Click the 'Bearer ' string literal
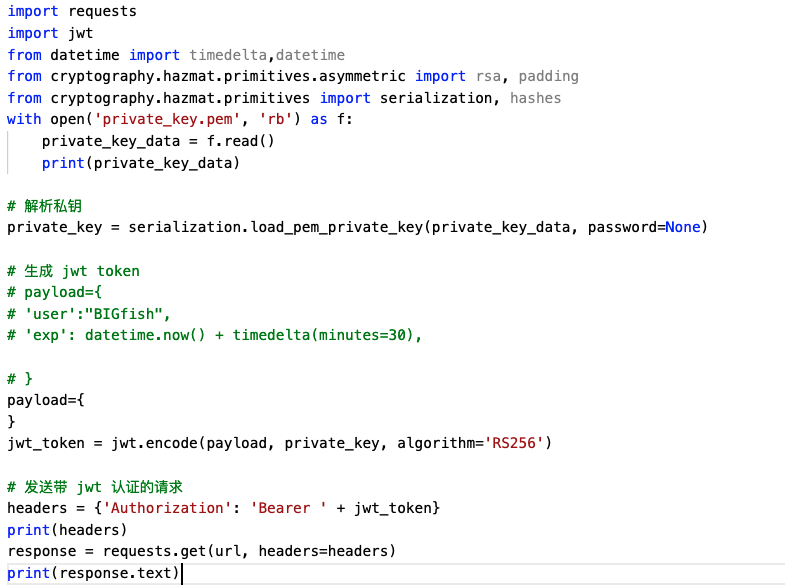The image size is (785, 587). point(288,508)
